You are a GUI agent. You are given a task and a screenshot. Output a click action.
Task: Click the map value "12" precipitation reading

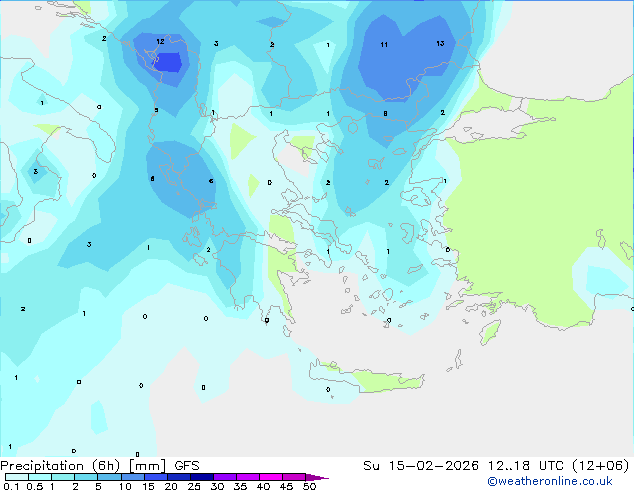click(160, 41)
